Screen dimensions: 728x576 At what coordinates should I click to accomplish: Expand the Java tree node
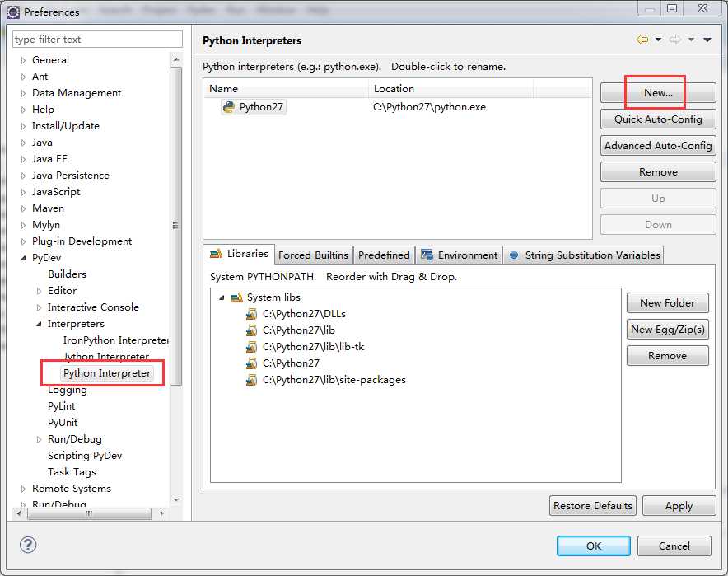[23, 143]
